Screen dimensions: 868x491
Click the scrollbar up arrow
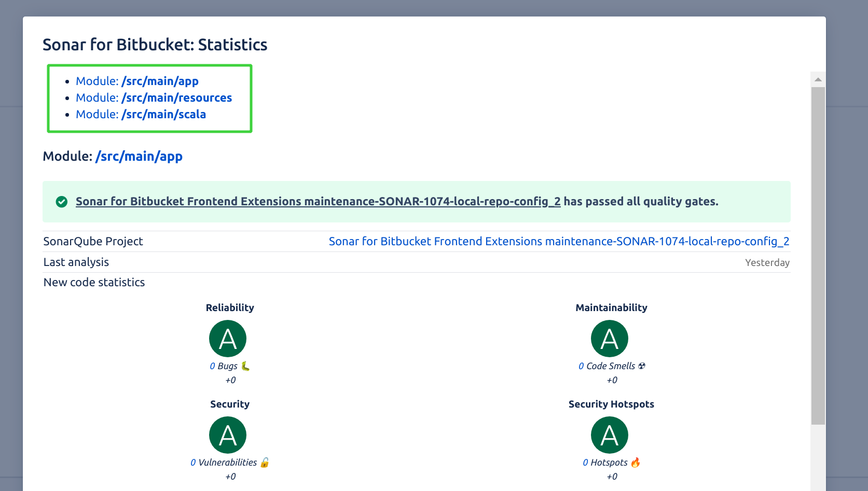pyautogui.click(x=818, y=79)
